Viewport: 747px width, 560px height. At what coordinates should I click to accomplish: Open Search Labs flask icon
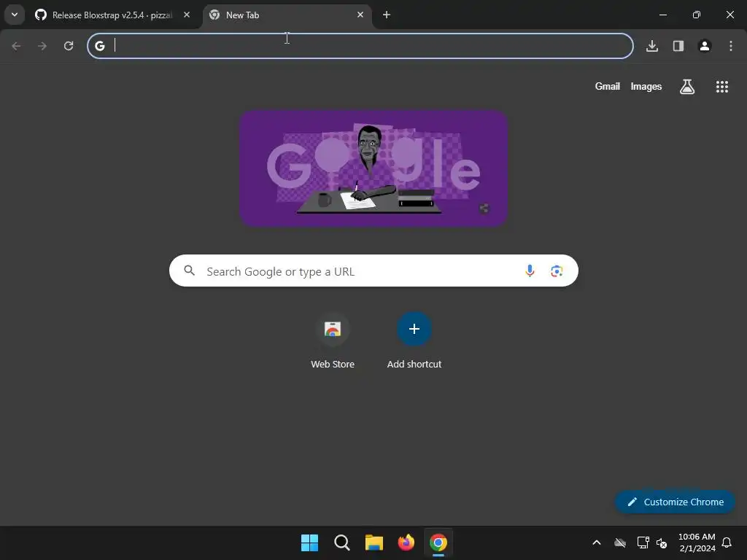coord(687,87)
